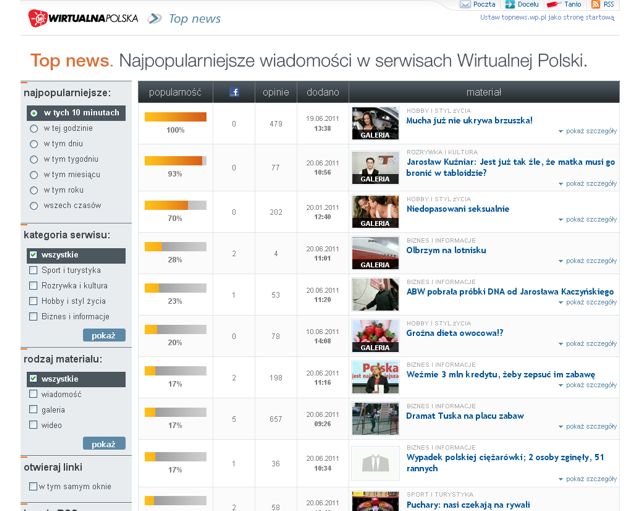This screenshot has width=640, height=511.
Task: Open strawberries gallery thumbnail for Groźna dieta
Action: 375,336
